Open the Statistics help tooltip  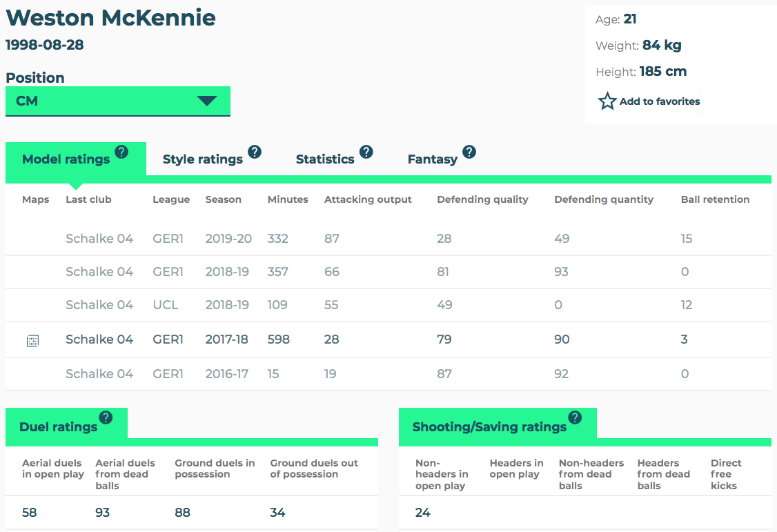(366, 152)
